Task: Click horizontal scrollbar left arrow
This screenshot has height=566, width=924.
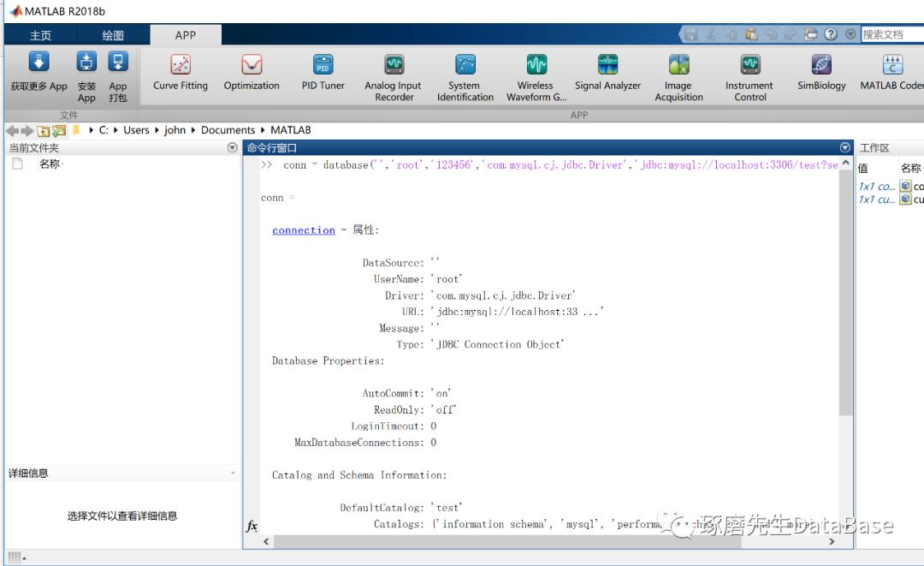Action: coord(266,541)
